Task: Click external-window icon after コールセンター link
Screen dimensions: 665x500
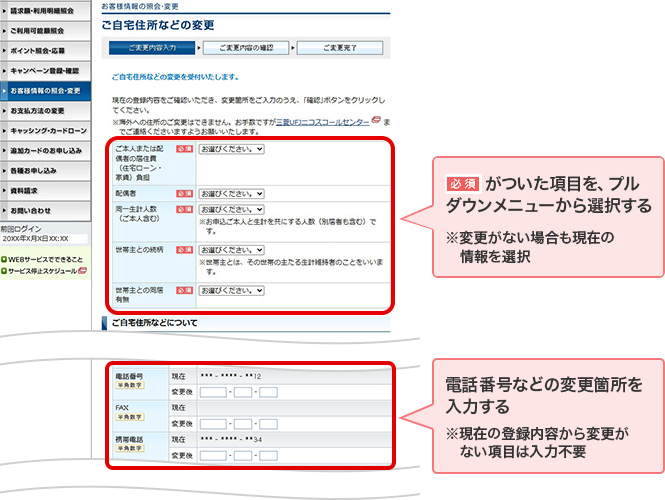Action: (x=376, y=120)
